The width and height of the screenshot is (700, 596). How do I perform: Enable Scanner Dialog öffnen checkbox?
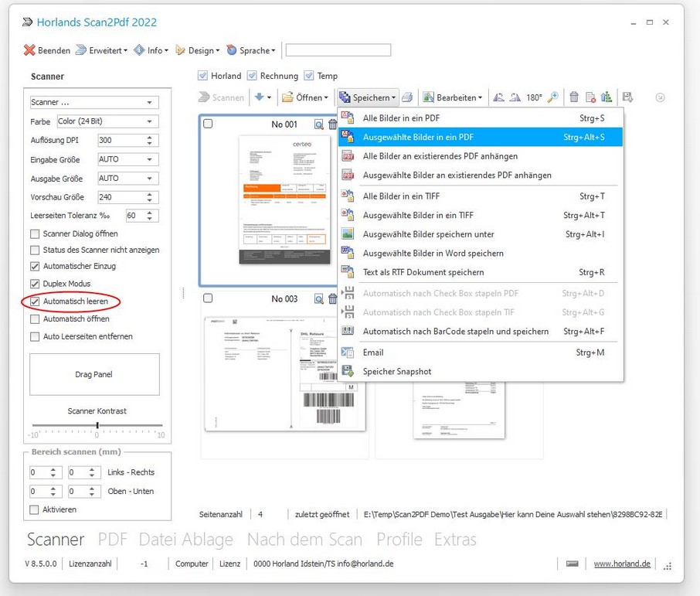click(x=34, y=233)
